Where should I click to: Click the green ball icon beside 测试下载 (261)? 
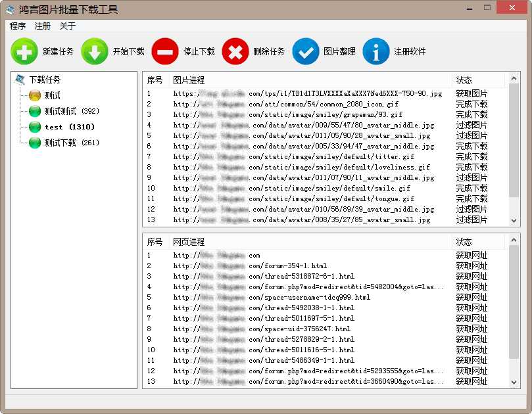point(35,143)
